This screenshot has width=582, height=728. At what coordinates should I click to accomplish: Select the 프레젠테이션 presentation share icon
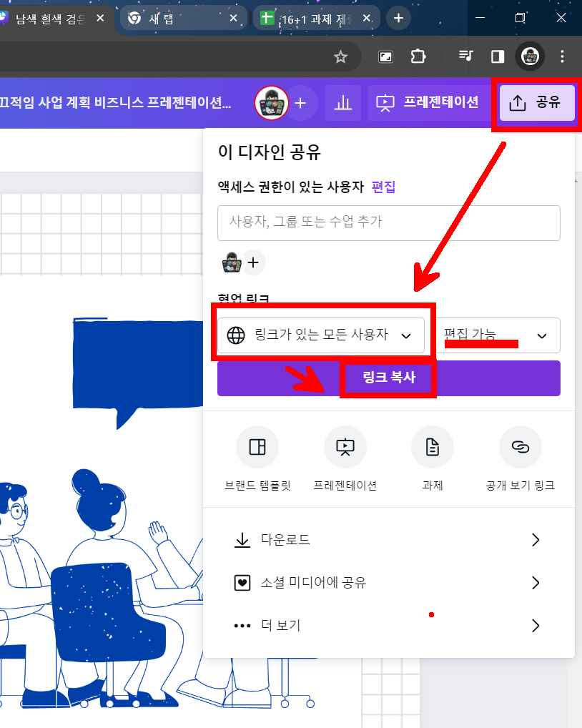(345, 447)
